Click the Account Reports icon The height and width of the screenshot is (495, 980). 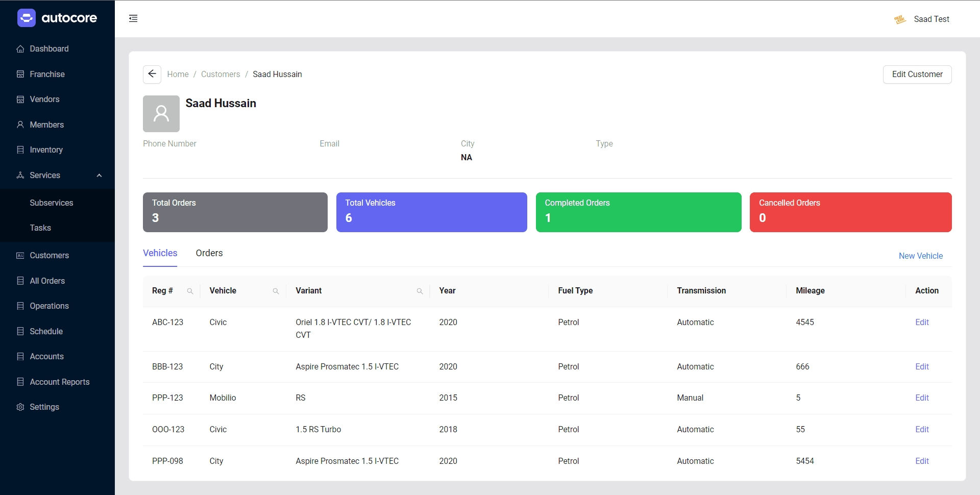20,382
